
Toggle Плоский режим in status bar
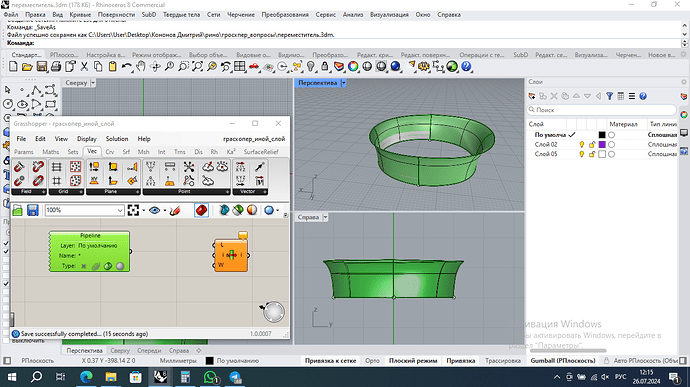(x=413, y=361)
